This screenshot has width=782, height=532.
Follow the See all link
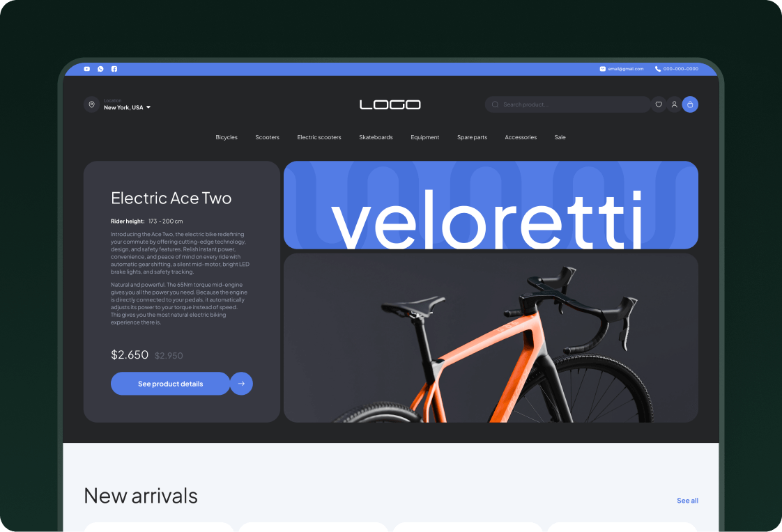(687, 501)
